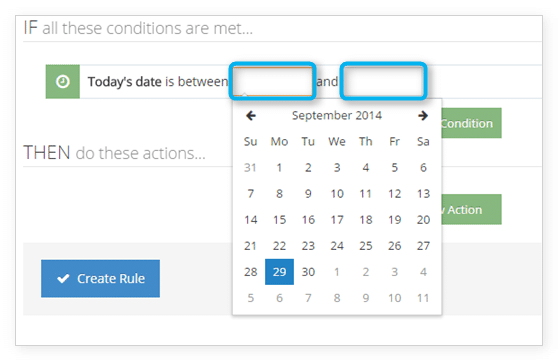Select Saturday September 20

coord(423,220)
